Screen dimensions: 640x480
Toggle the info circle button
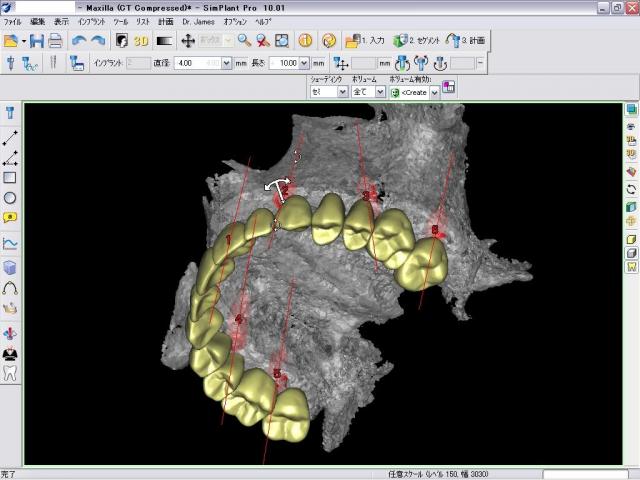pyautogui.click(x=306, y=41)
